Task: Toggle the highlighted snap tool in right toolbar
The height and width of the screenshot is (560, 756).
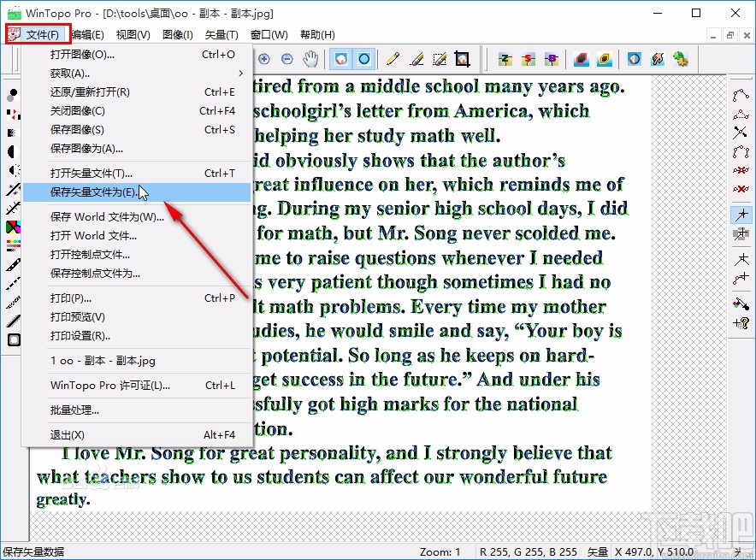Action: (x=741, y=215)
